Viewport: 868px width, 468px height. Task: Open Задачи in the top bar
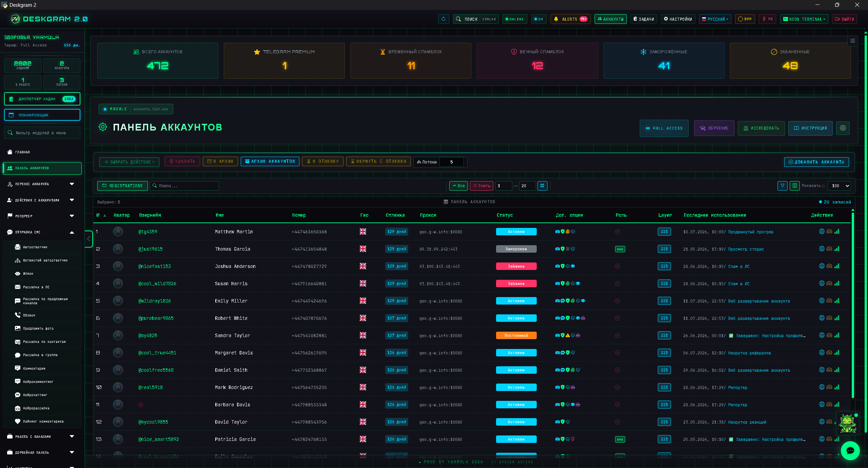[x=644, y=19]
